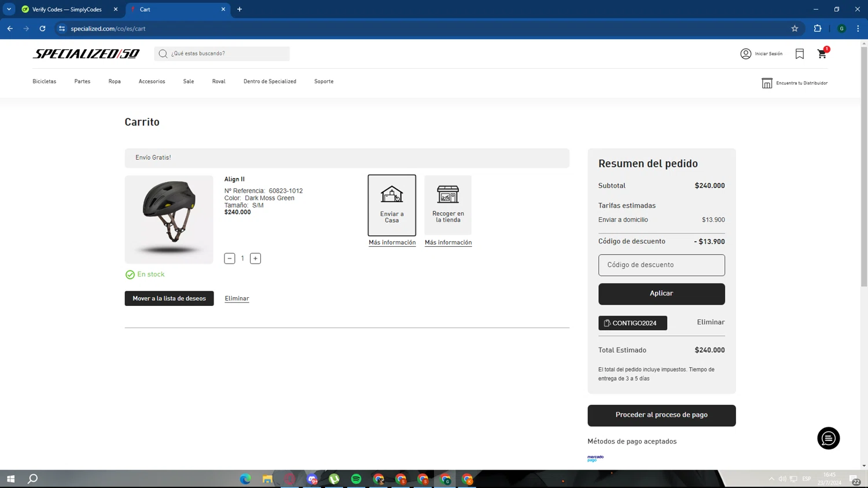This screenshot has width=868, height=488.
Task: Open notification center in system tray
Action: point(855,479)
